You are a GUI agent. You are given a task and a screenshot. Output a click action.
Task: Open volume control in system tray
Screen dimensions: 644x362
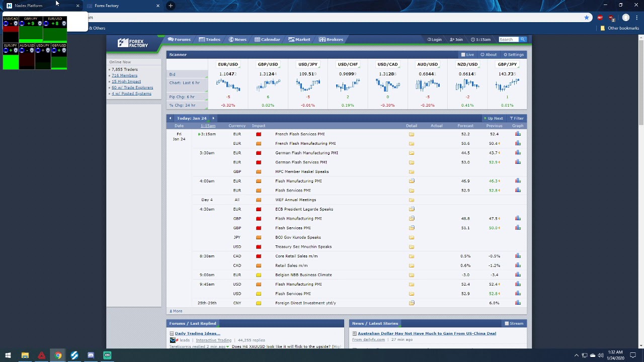(x=600, y=355)
